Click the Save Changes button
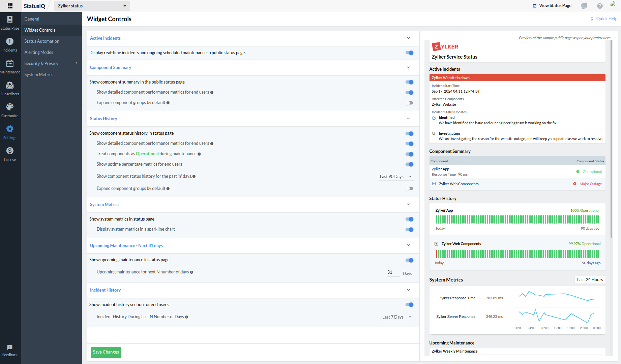 click(x=106, y=352)
